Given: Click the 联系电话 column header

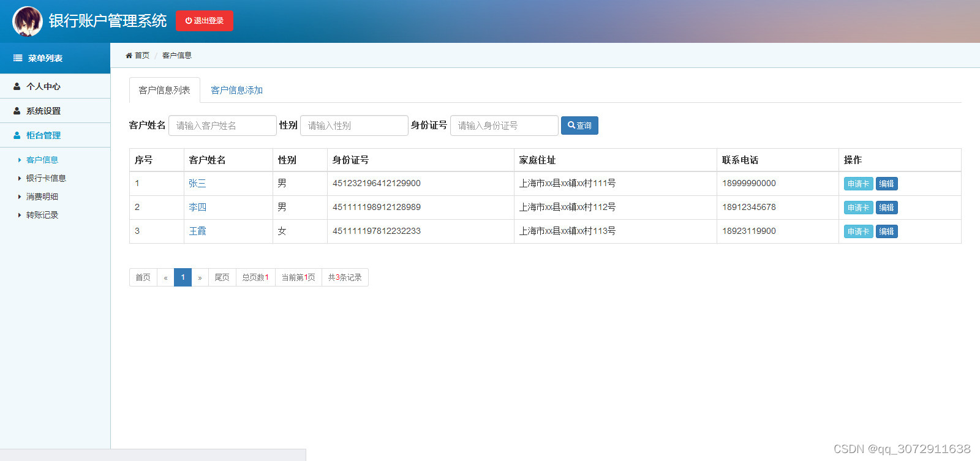Looking at the screenshot, I should pyautogui.click(x=740, y=160).
